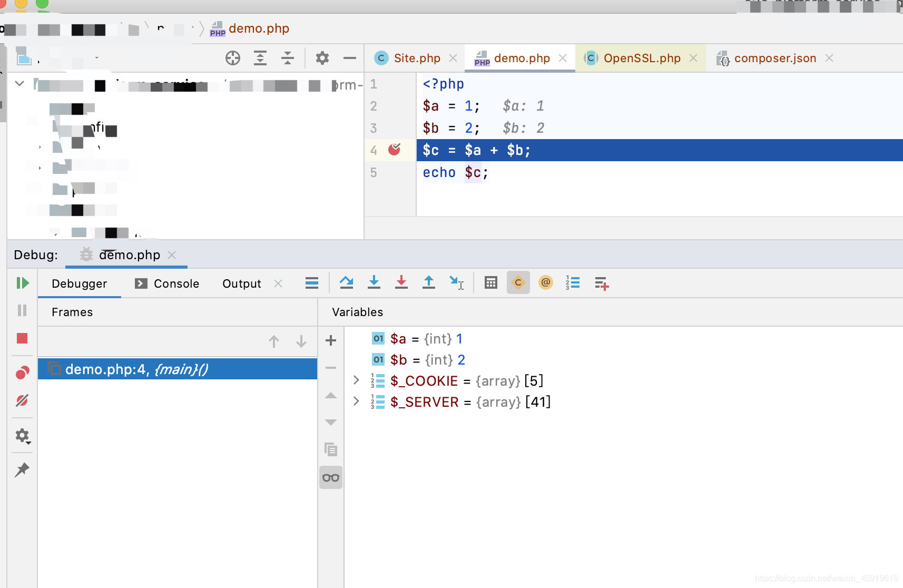Screen dimensions: 903x588
Task: Mute all breakpoints
Action: pyautogui.click(x=22, y=400)
